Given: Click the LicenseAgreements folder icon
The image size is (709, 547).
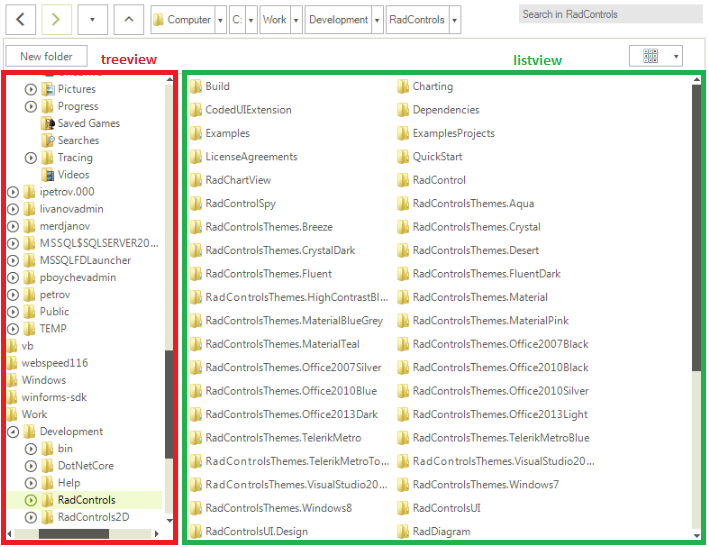Looking at the screenshot, I should (x=196, y=157).
